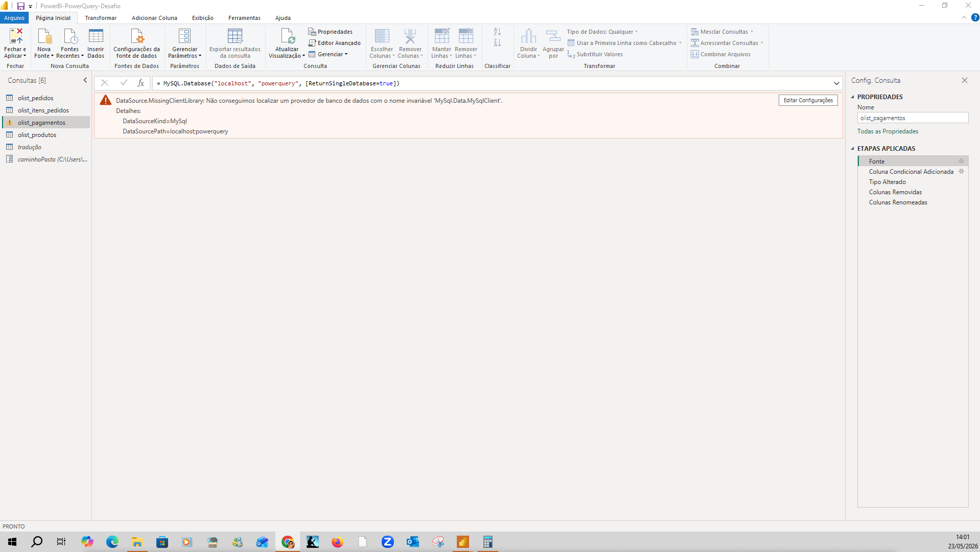Select the Tipo Alterado step
Viewport: 980px width, 552px height.
coord(913,181)
